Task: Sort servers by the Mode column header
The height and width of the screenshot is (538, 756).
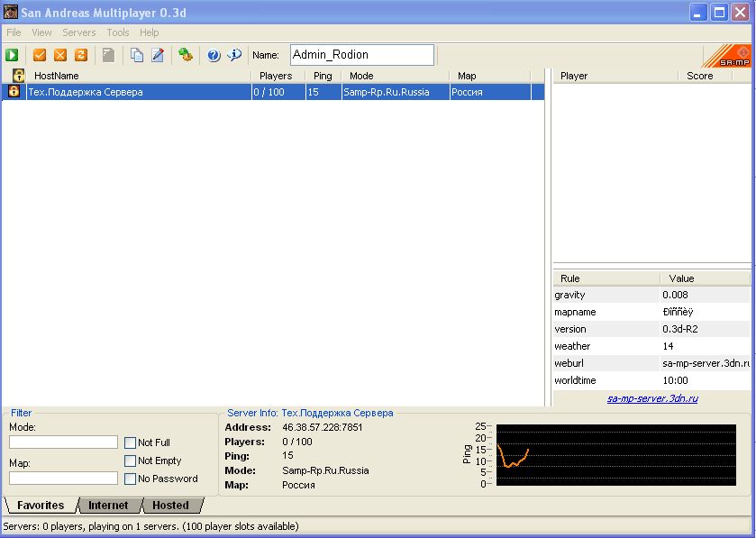Action: pyautogui.click(x=396, y=76)
